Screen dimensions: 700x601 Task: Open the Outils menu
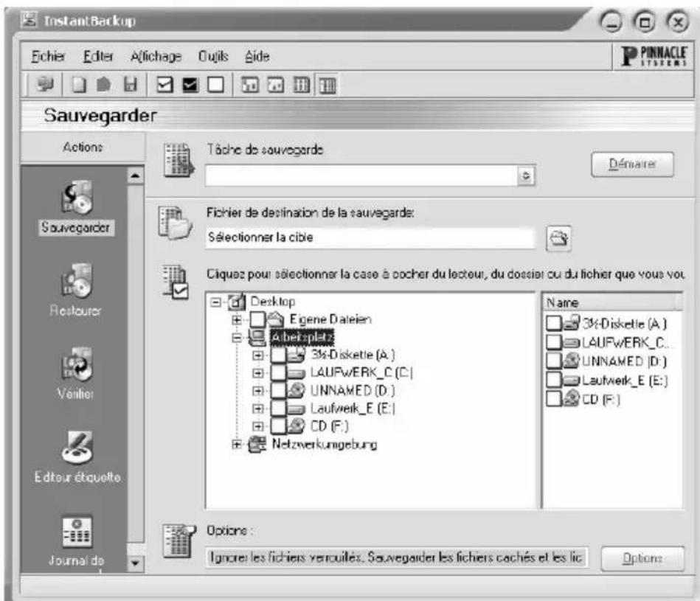213,57
